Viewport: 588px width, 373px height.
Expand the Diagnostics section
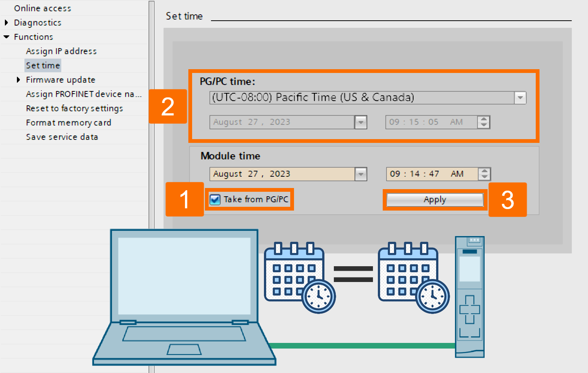point(7,23)
